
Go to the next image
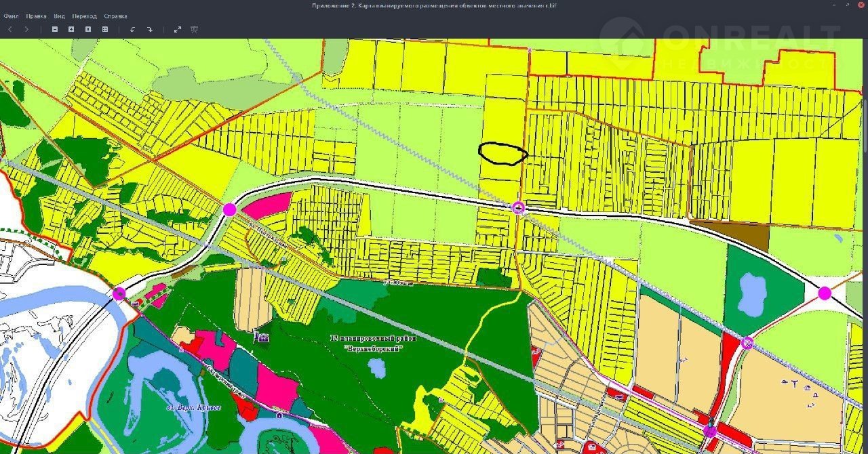tap(26, 29)
